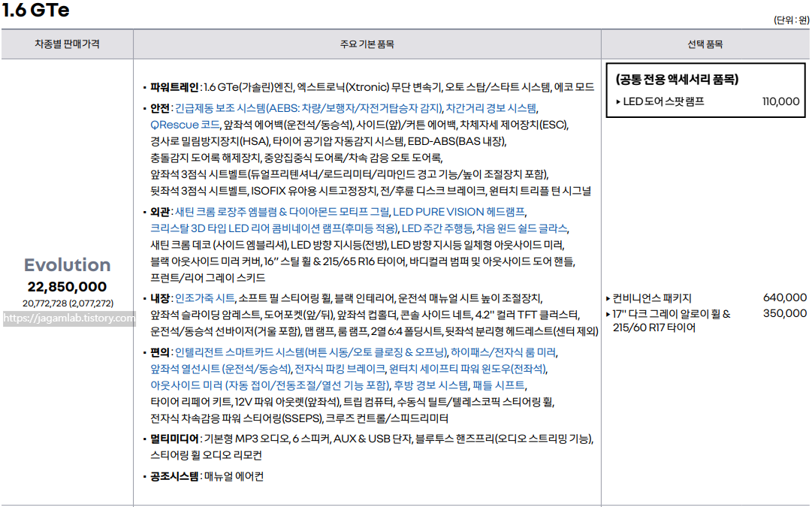Image resolution: width=812 pixels, height=507 pixels.
Task: Click the accessory price '110,000'
Action: 781,101
